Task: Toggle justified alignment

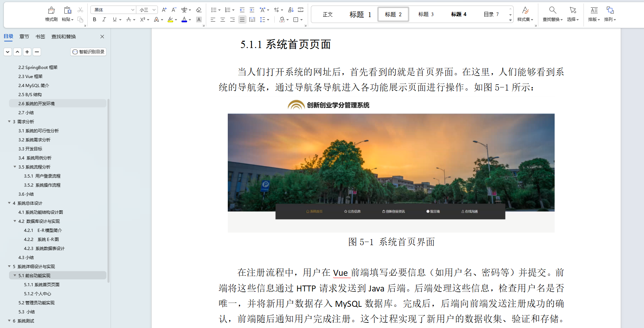Action: pos(242,19)
